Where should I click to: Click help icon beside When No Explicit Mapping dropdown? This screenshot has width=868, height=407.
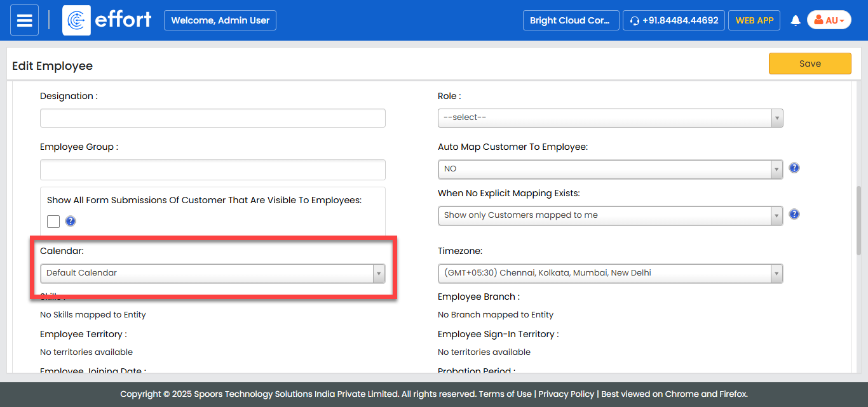(x=794, y=215)
